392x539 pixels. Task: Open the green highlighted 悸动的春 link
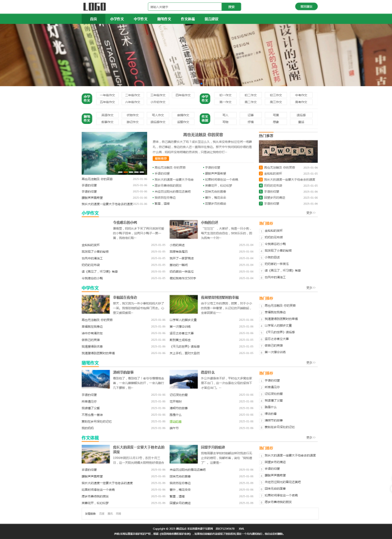[176, 421]
